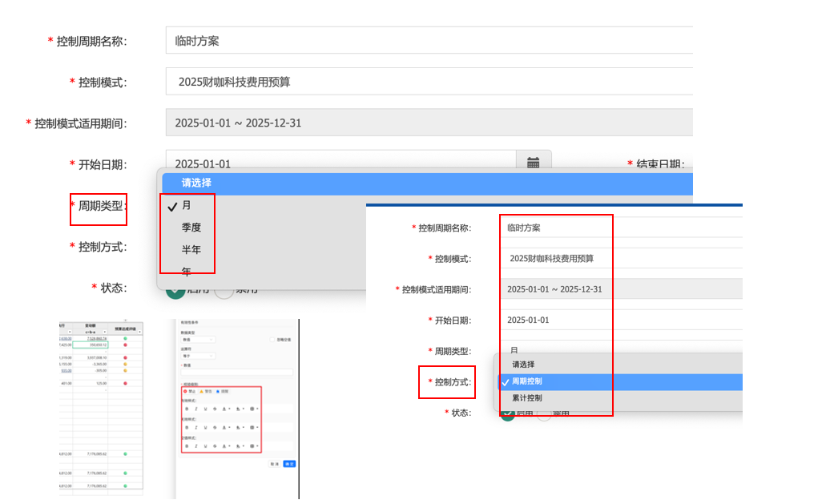Click bold icon in first style row
Image resolution: width=834 pixels, height=504 pixels.
tap(187, 409)
